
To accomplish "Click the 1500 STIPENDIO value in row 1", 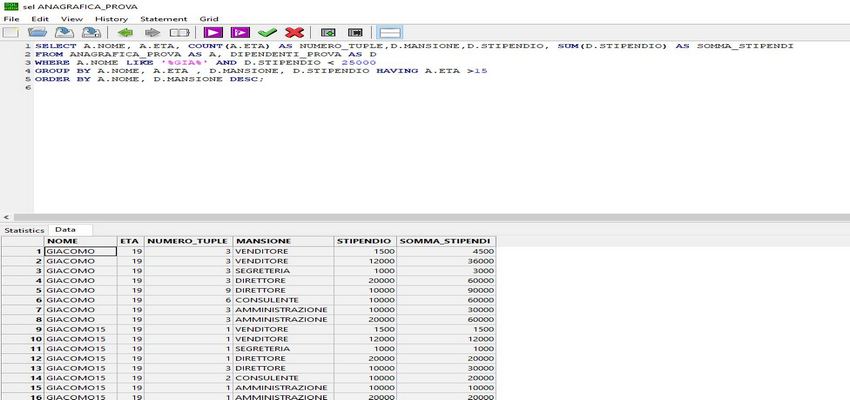I will coord(365,251).
